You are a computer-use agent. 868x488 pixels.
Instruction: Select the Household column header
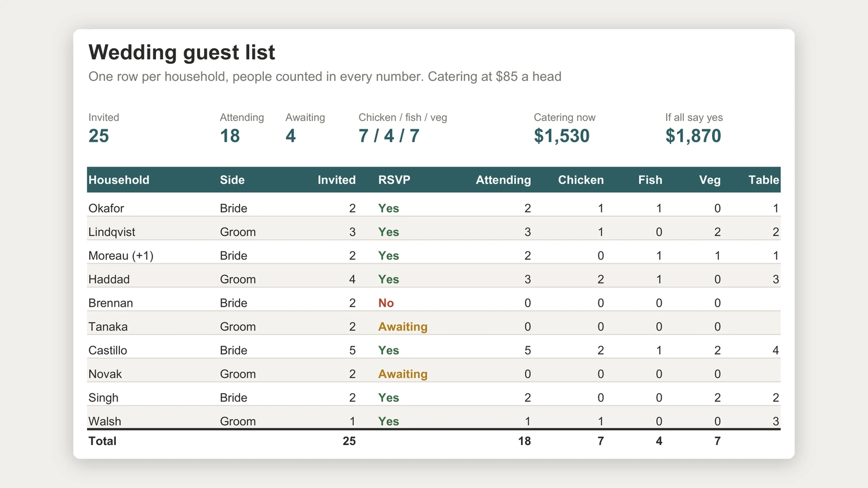[x=119, y=180]
